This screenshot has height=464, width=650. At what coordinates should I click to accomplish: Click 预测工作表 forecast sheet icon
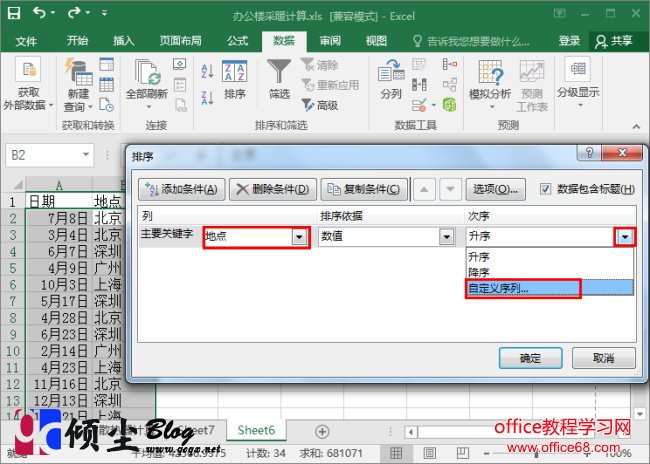pos(532,86)
